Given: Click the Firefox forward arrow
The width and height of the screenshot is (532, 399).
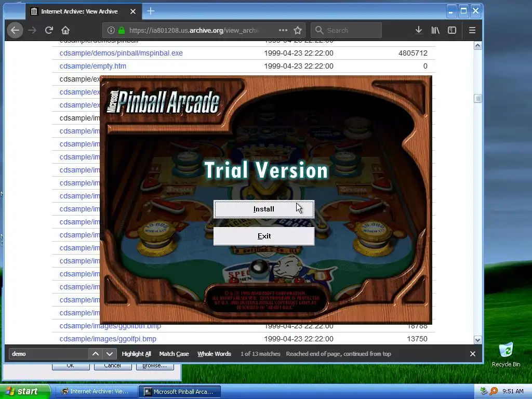Looking at the screenshot, I should (32, 30).
